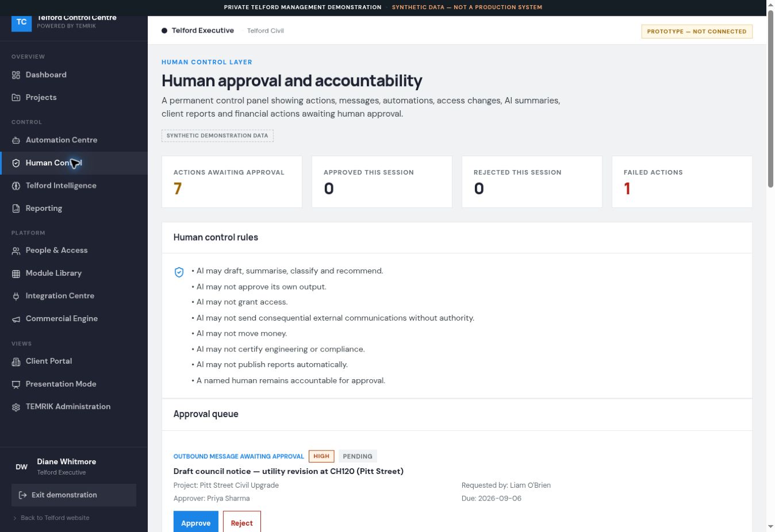This screenshot has height=532, width=775.
Task: Click the TC logo badge
Action: 22,23
